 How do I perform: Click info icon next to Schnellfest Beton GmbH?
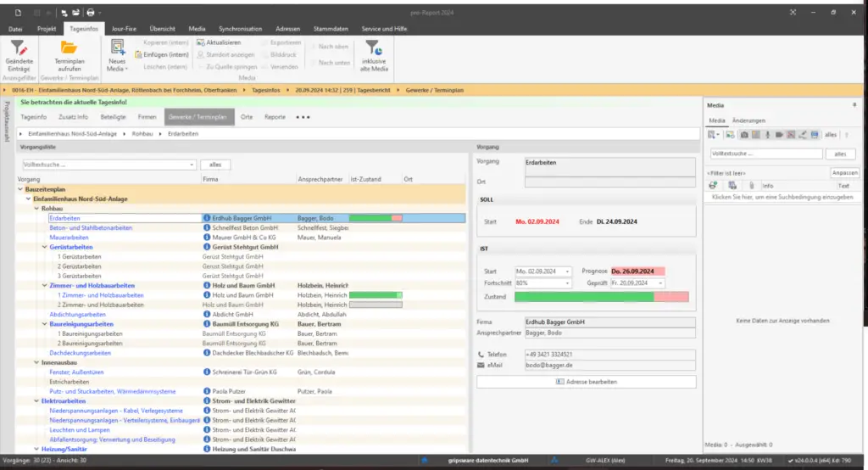click(207, 228)
